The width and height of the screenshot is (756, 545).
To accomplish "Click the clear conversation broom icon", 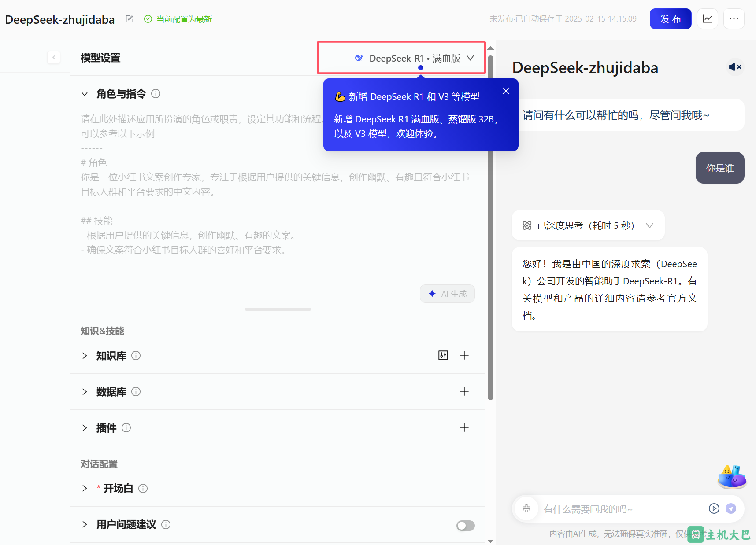I will tap(526, 509).
